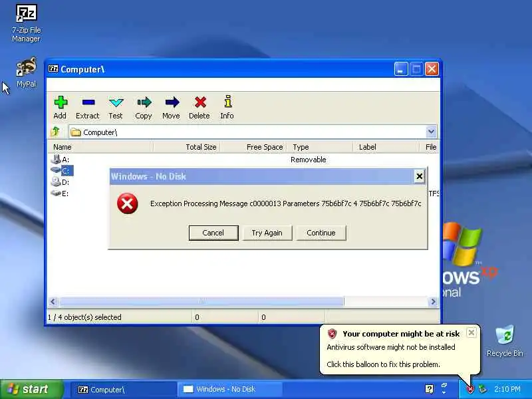
Task: Go up one folder level with green arrow
Action: tap(56, 132)
